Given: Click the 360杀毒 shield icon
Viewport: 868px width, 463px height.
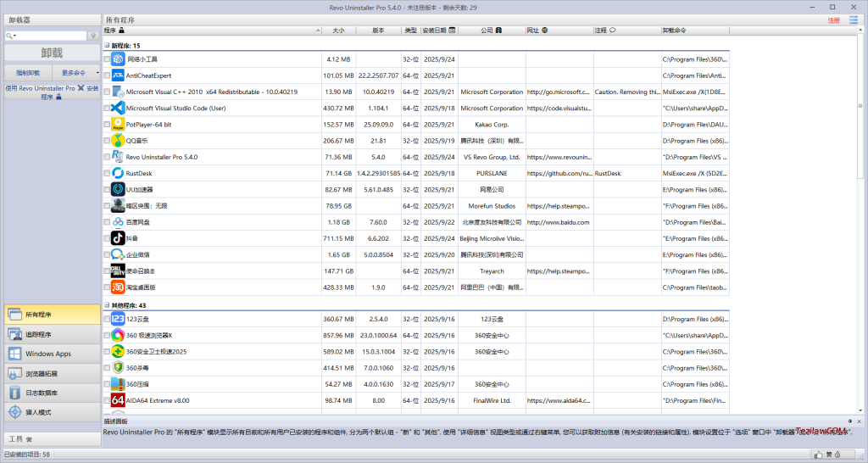Looking at the screenshot, I should click(x=118, y=368).
